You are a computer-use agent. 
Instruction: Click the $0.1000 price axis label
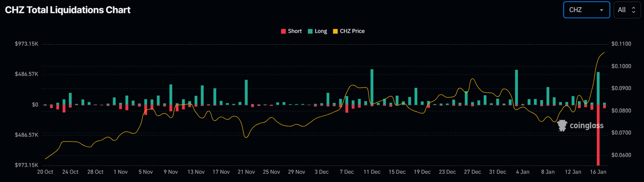coord(621,66)
